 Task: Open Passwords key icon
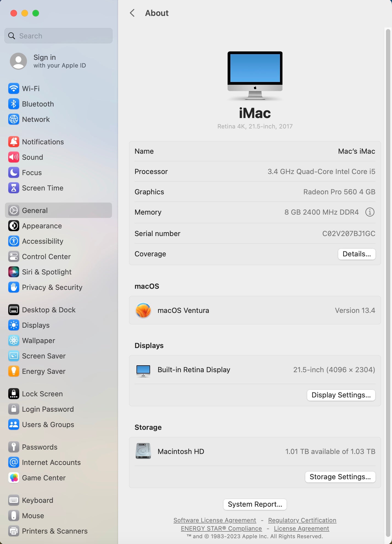pos(14,447)
